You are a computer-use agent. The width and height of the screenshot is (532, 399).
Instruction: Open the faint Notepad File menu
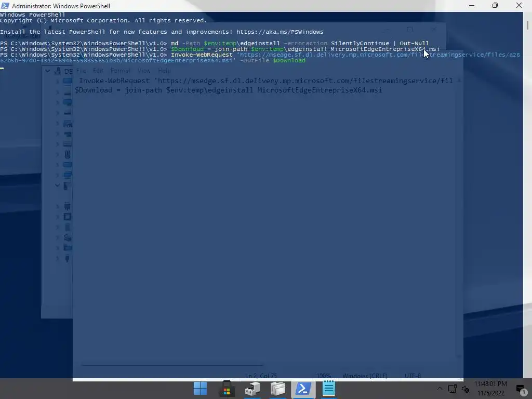coord(81,71)
